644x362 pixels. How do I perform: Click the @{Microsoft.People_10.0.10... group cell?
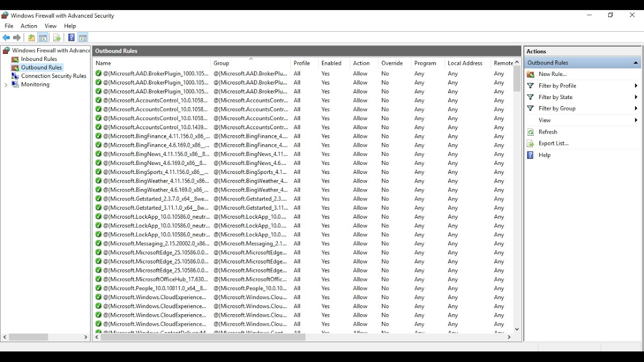(250, 288)
